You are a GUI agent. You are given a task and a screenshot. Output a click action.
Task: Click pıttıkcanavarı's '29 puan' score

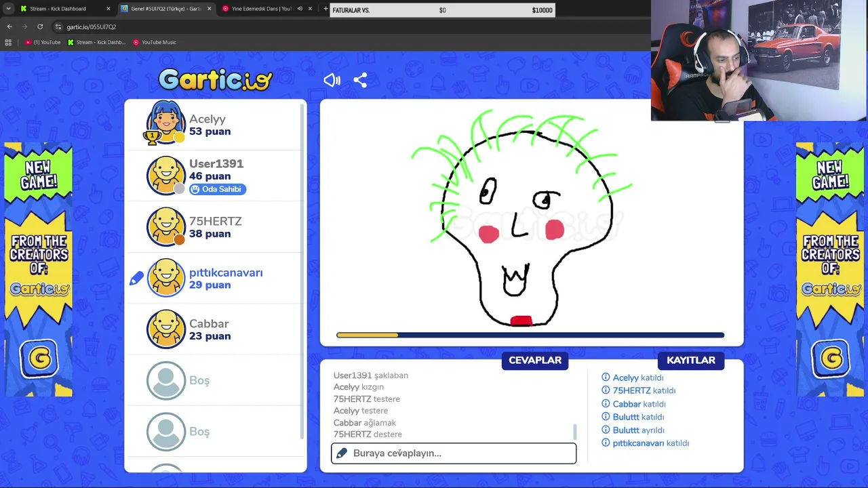[x=210, y=285]
